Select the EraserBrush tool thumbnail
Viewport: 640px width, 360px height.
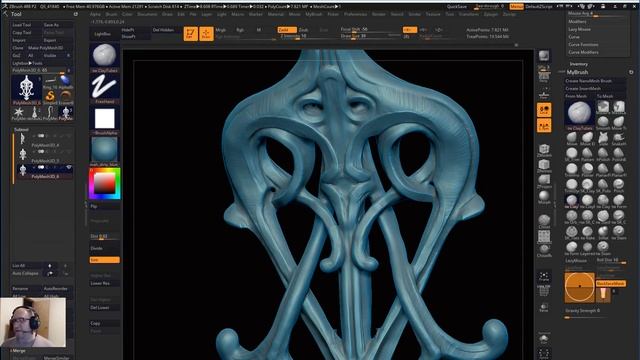(x=66, y=96)
